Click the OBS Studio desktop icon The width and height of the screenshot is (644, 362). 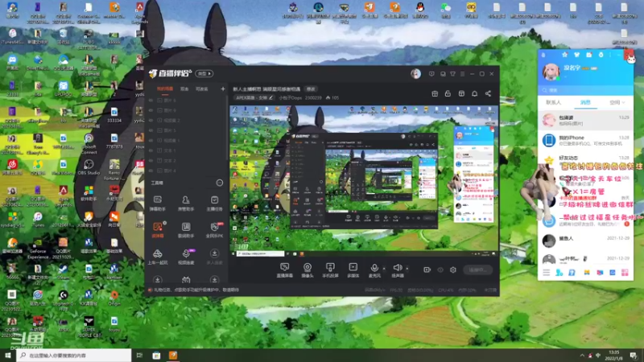(x=89, y=167)
